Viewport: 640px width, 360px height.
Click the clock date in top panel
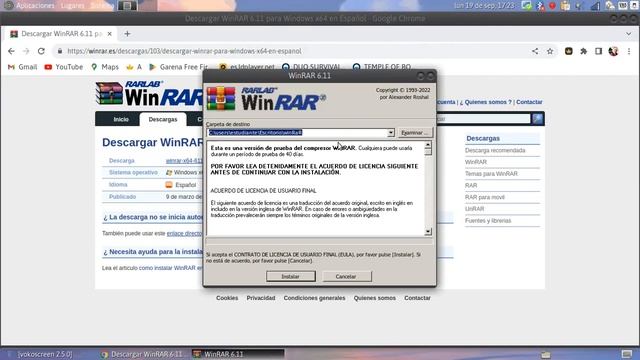pos(484,6)
